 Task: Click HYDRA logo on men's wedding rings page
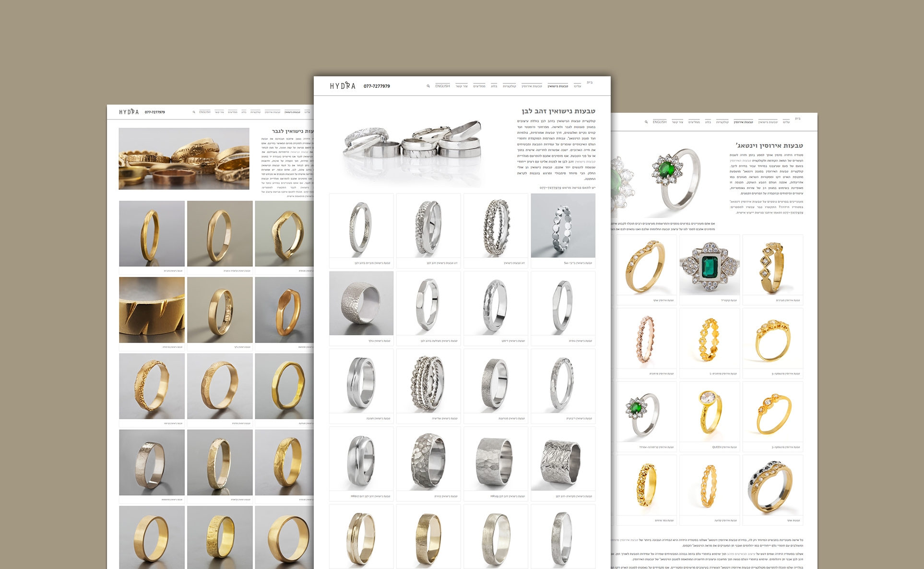coord(129,112)
